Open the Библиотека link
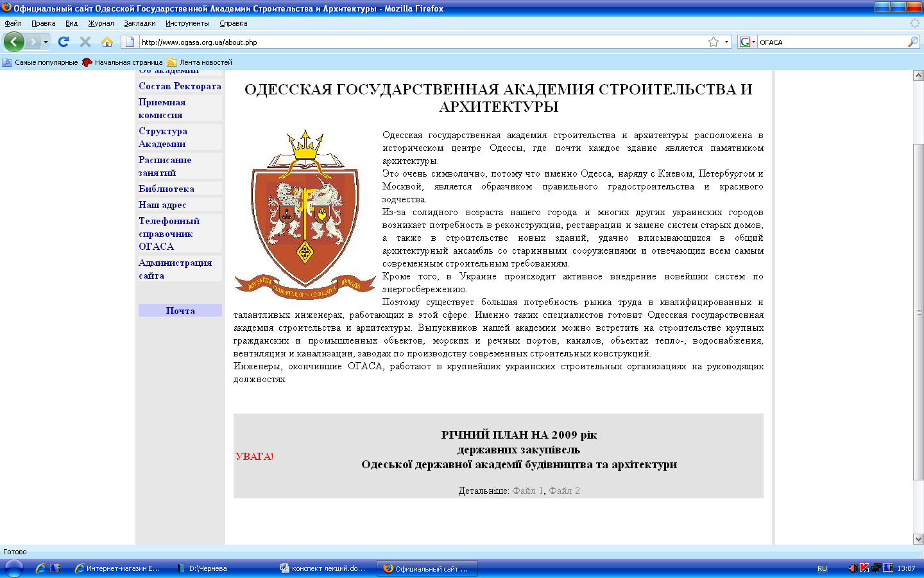This screenshot has height=578, width=924. click(x=166, y=189)
